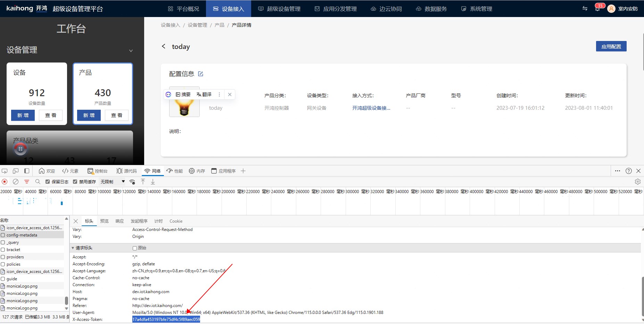Click the edit icon beside 配置信息
This screenshot has height=324, width=644.
[200, 74]
